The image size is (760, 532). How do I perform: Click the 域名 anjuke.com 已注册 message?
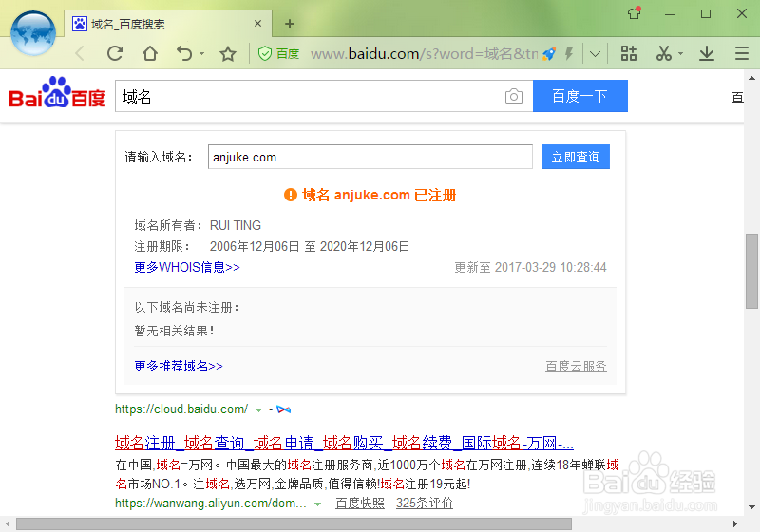tap(379, 196)
